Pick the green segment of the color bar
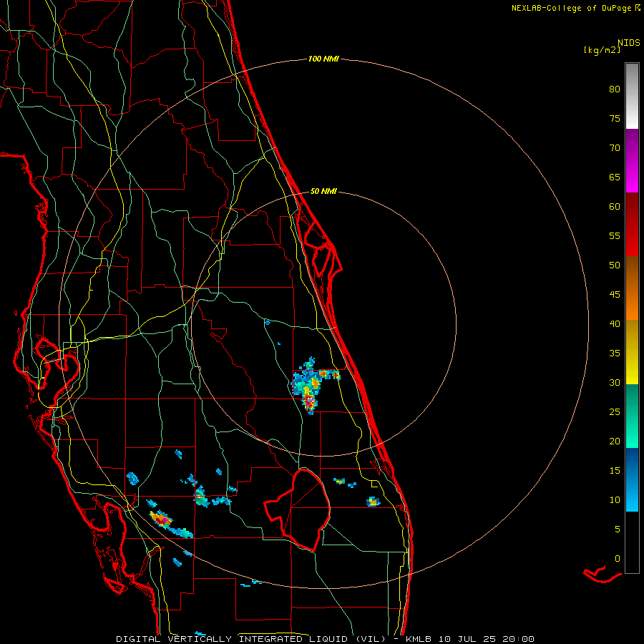The height and width of the screenshot is (644, 644). point(632,416)
